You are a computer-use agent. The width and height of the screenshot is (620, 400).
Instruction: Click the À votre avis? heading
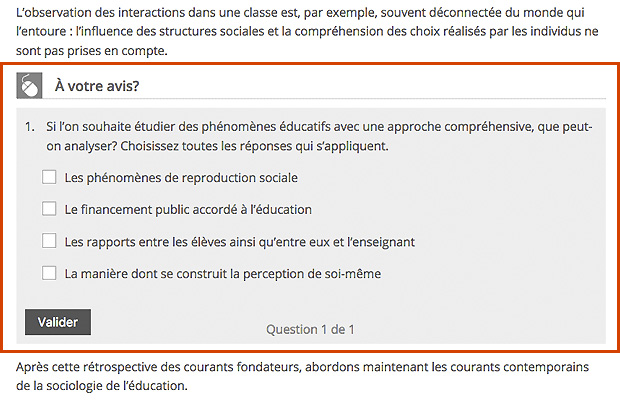96,86
